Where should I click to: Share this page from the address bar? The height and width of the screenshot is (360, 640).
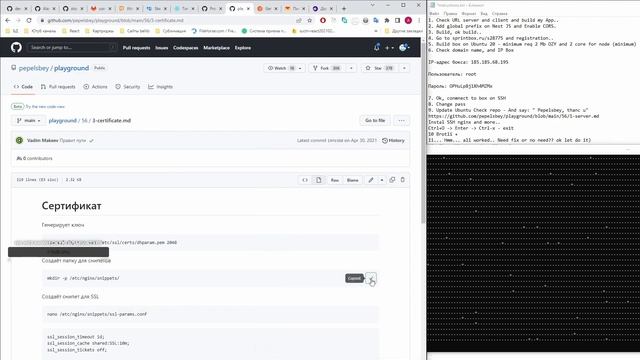click(299, 20)
